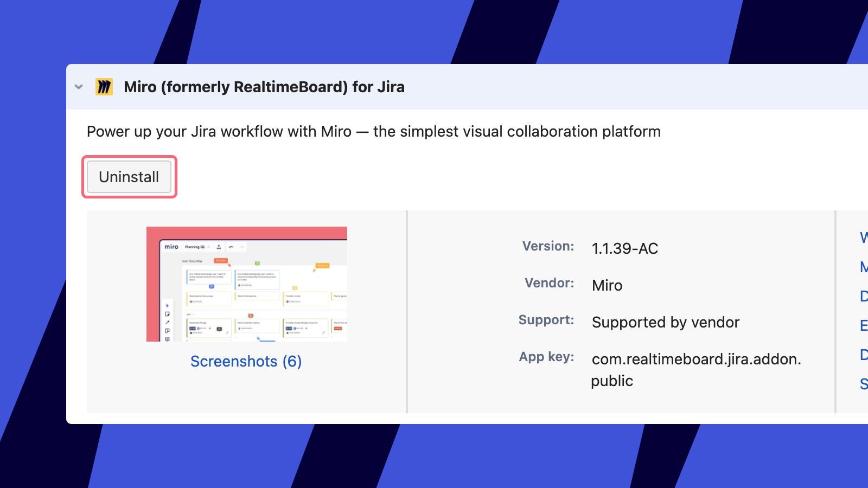Collapse the Miro for Jira app details
The width and height of the screenshot is (868, 488).
point(78,87)
